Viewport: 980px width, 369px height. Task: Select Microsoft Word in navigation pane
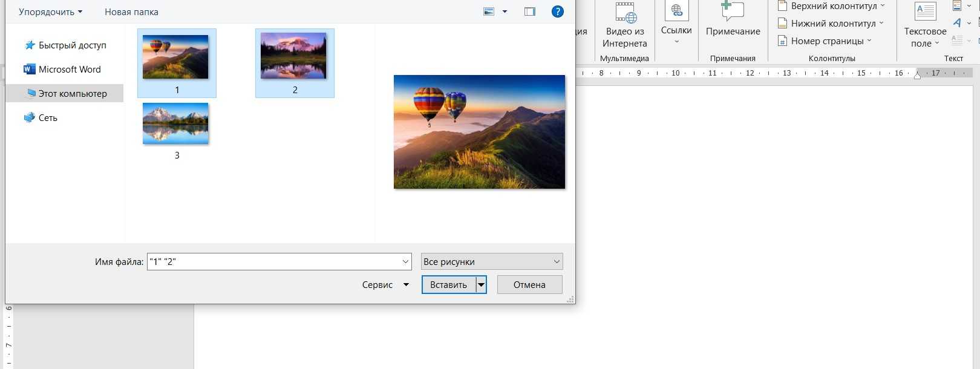pyautogui.click(x=69, y=70)
